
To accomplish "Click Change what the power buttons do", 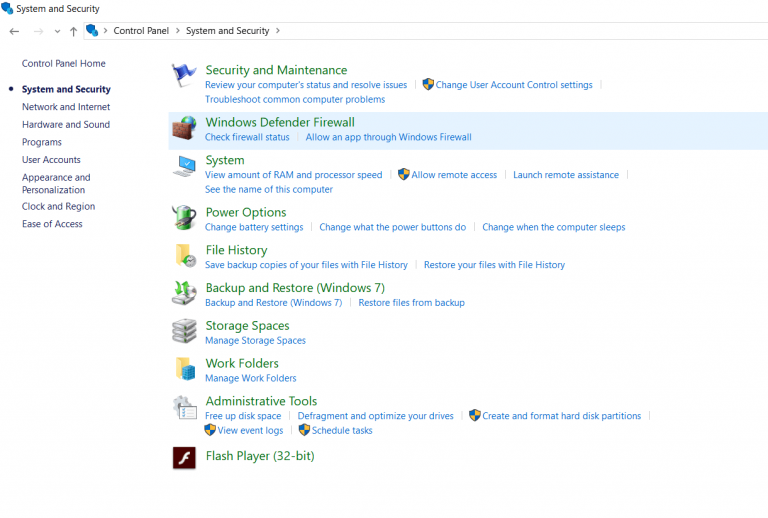I will pos(392,227).
